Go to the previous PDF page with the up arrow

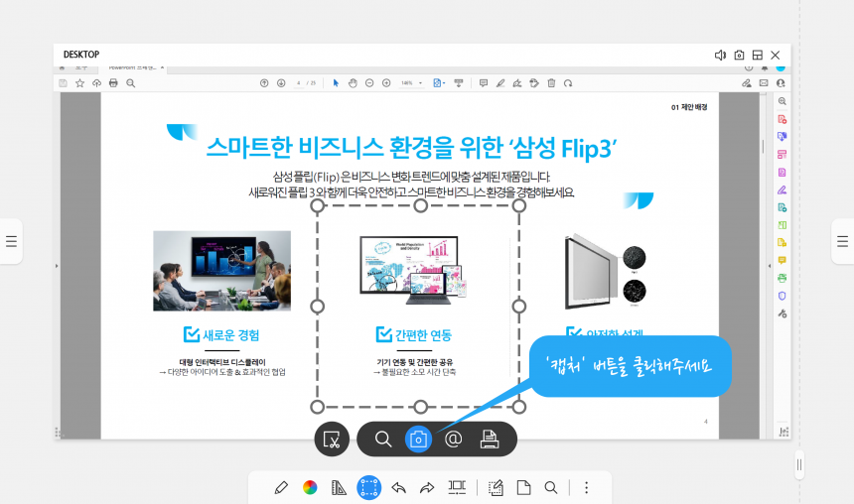264,83
